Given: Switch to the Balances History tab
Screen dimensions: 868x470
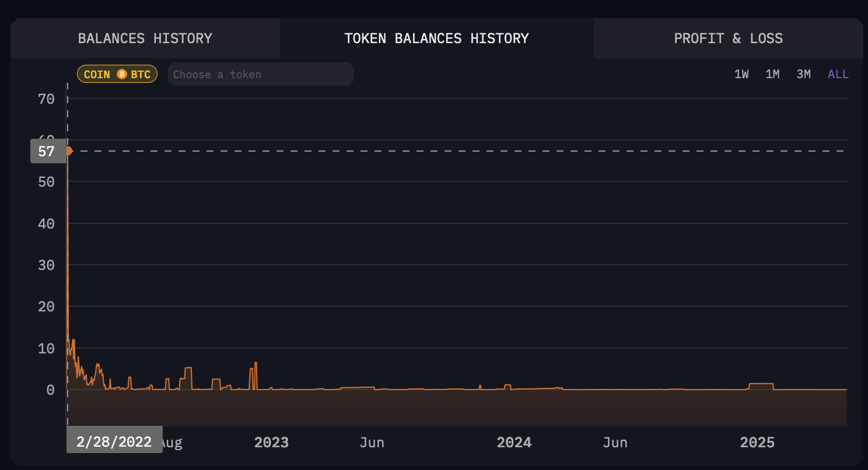Looking at the screenshot, I should click(x=145, y=38).
